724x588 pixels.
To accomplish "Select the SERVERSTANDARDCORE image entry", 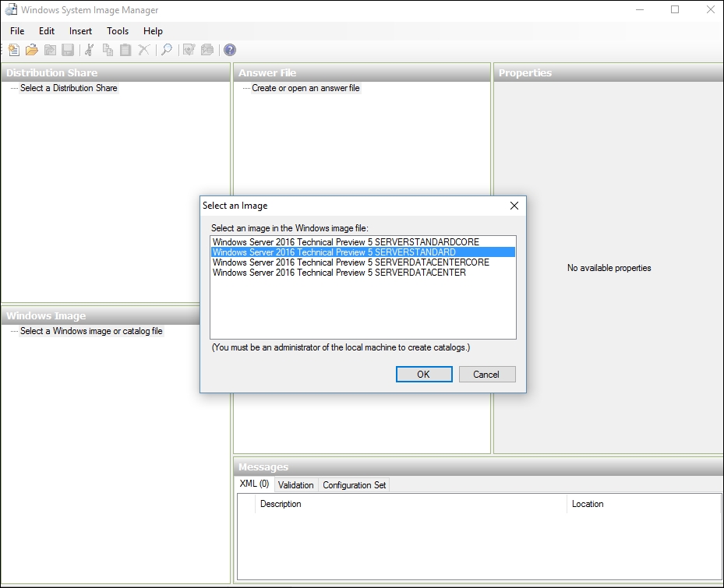I will click(345, 242).
